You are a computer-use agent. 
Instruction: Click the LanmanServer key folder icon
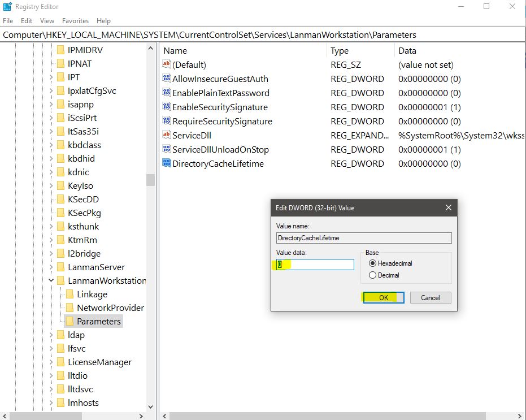pyautogui.click(x=61, y=267)
